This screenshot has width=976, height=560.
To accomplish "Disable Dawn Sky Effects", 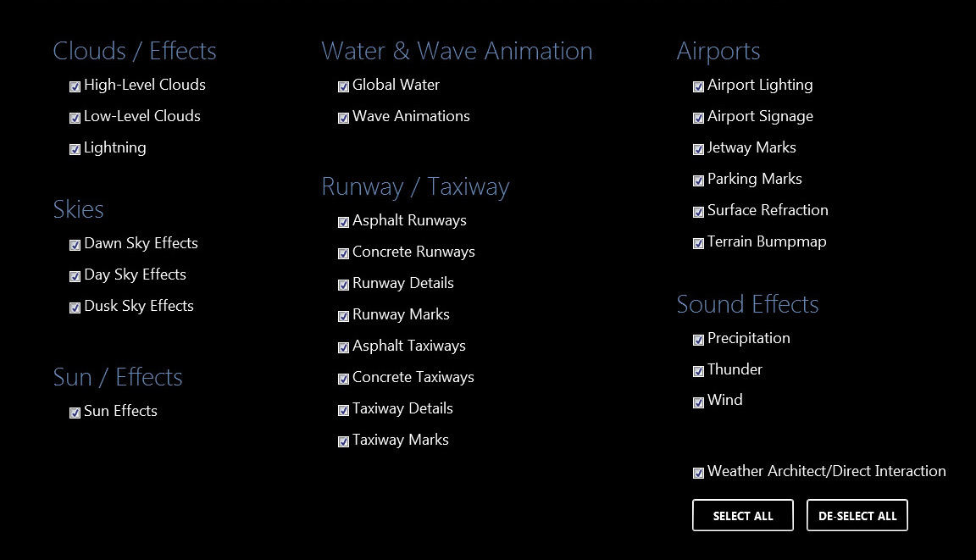I will (x=75, y=245).
